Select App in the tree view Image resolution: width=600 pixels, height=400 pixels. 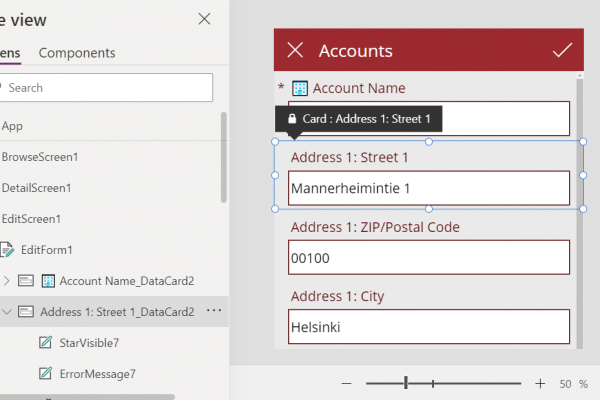pos(12,126)
